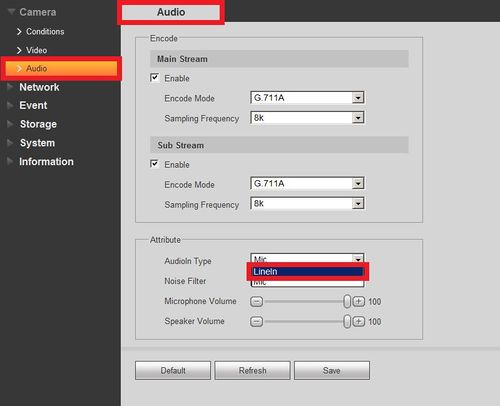The height and width of the screenshot is (406, 500).
Task: Click the Microphone Volume slider handle
Action: click(347, 301)
